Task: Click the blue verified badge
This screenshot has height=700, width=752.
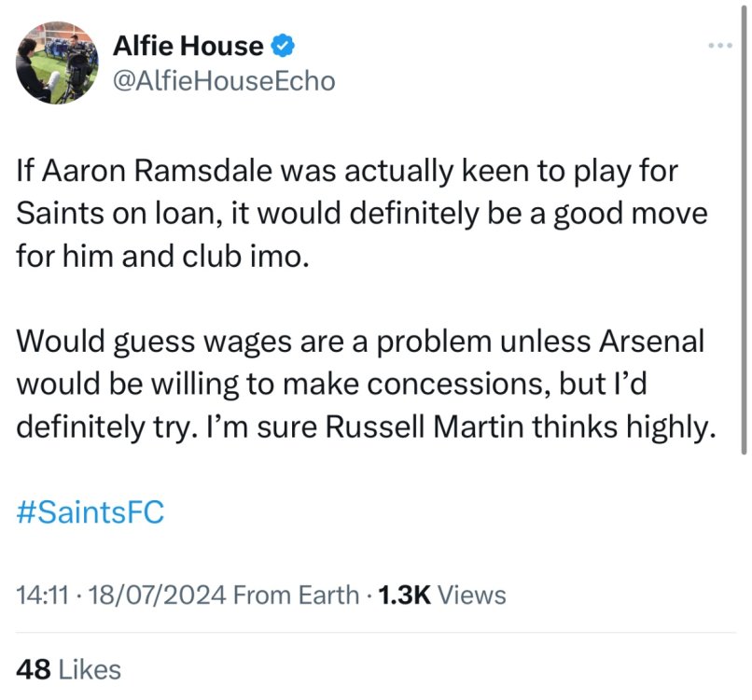Action: 283,45
